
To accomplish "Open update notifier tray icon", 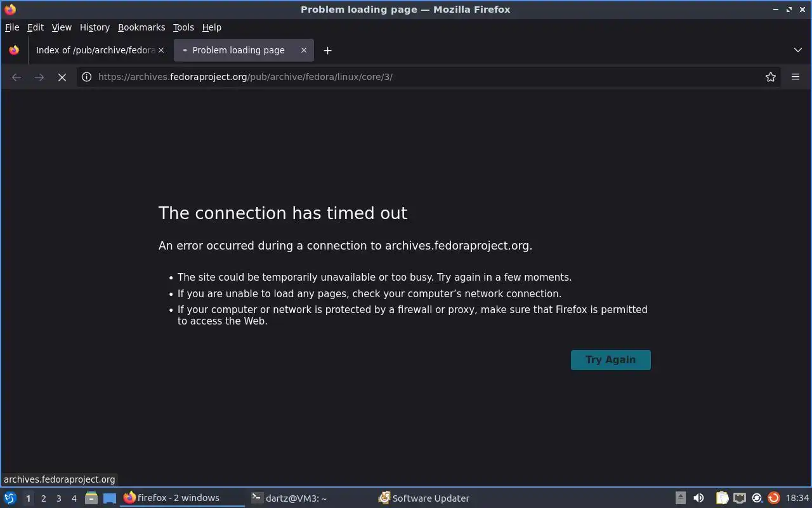I will click(x=773, y=498).
